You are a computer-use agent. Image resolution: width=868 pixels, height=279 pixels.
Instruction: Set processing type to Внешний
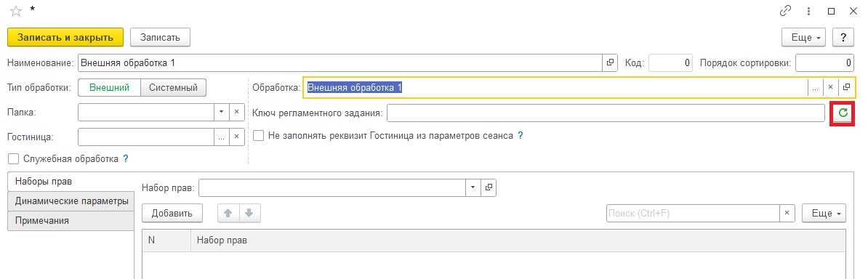110,87
